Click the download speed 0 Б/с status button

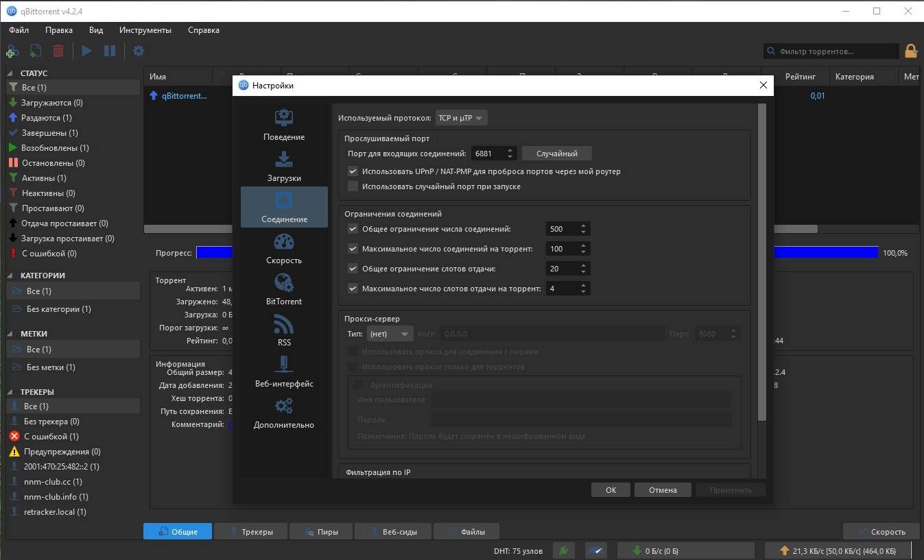(687, 550)
